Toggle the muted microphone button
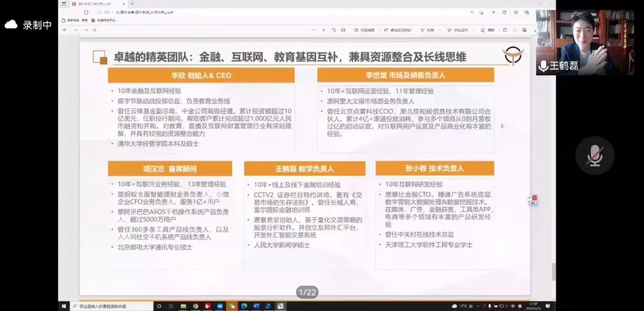The height and width of the screenshot is (311, 644). pyautogui.click(x=595, y=155)
